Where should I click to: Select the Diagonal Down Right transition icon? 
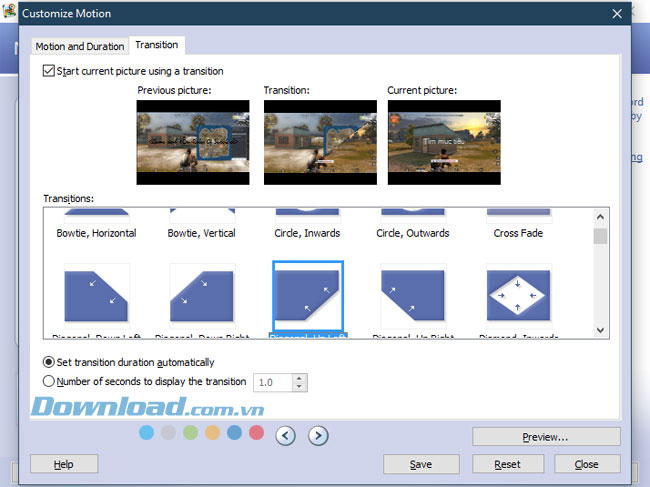click(202, 296)
